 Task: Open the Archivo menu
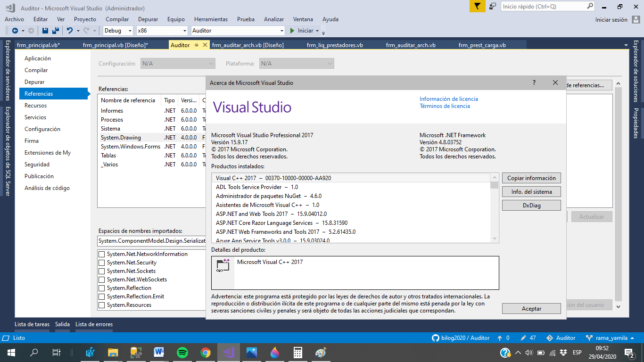14,19
